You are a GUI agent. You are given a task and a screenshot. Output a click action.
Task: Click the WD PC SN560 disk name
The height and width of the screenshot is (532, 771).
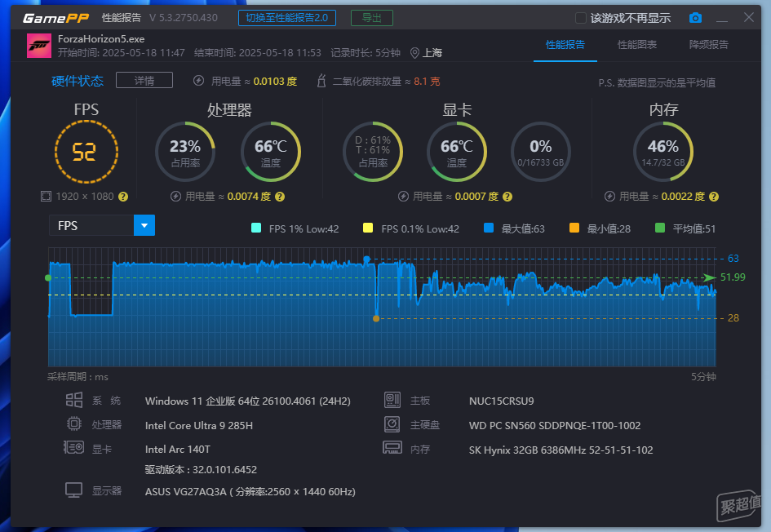click(x=555, y=426)
